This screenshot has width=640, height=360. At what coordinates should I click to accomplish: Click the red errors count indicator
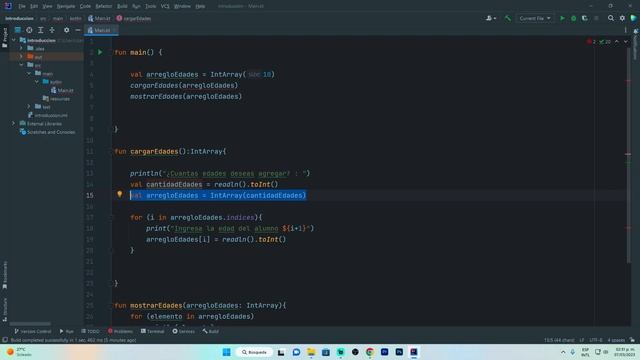pyautogui.click(x=591, y=42)
